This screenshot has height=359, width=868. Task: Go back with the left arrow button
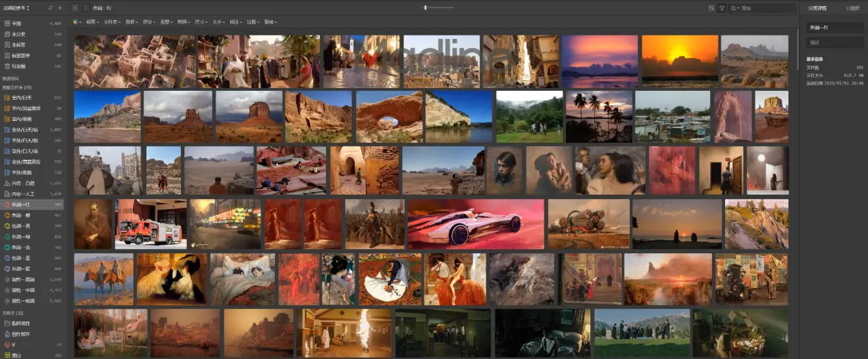75,8
